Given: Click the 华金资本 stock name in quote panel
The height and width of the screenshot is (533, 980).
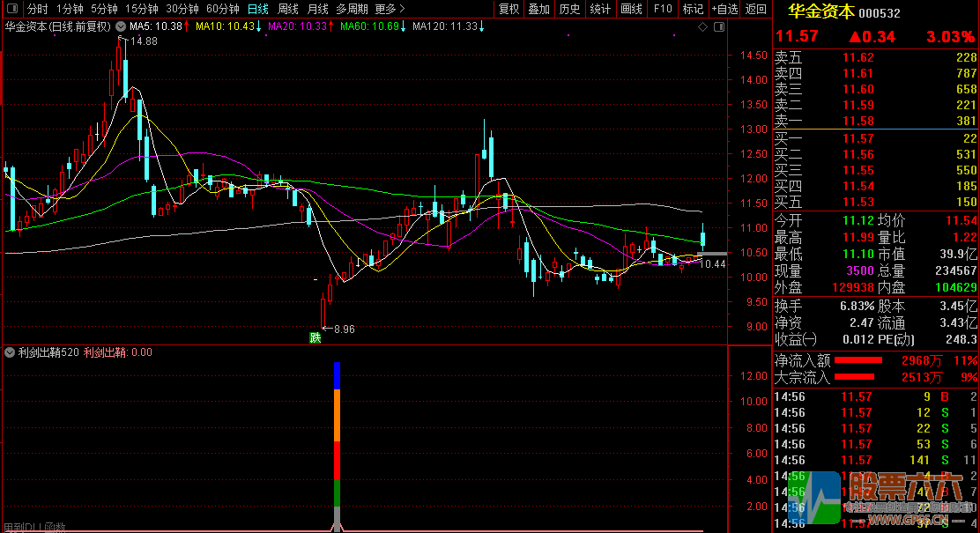Looking at the screenshot, I should click(820, 12).
